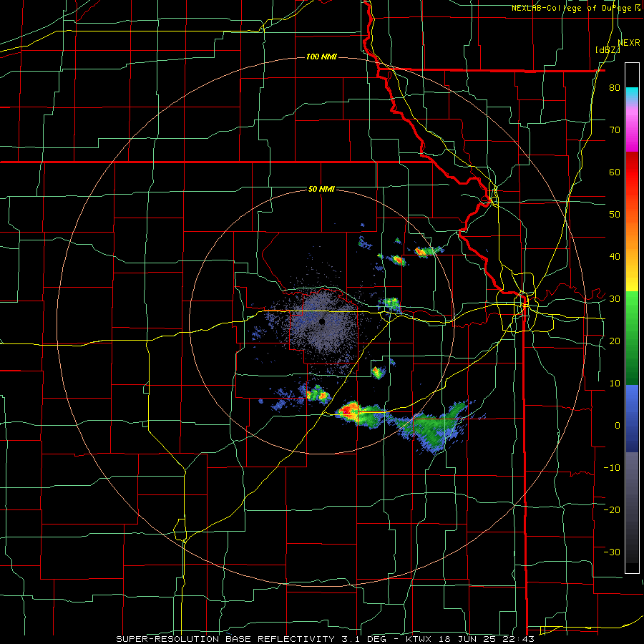Viewport: 644px width, 644px height.
Task: Select the 20 value on the dBZ scale
Action: [615, 341]
